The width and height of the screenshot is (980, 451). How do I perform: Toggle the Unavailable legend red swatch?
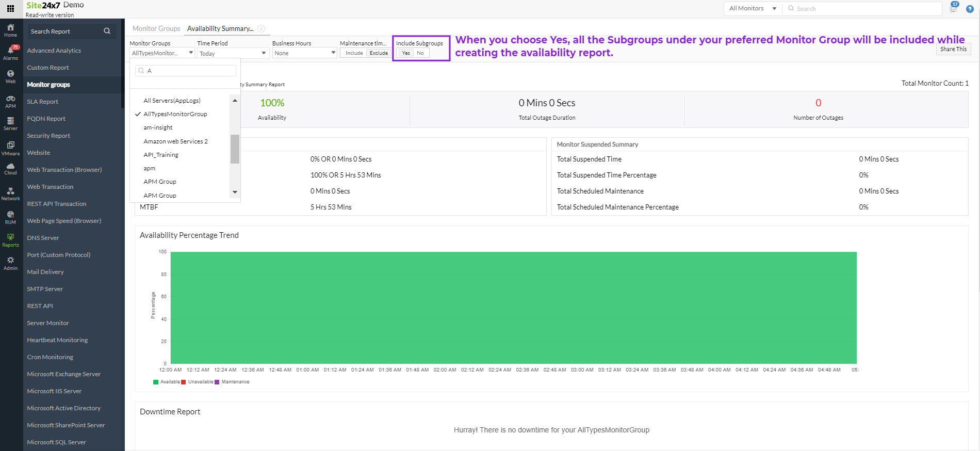coord(184,382)
